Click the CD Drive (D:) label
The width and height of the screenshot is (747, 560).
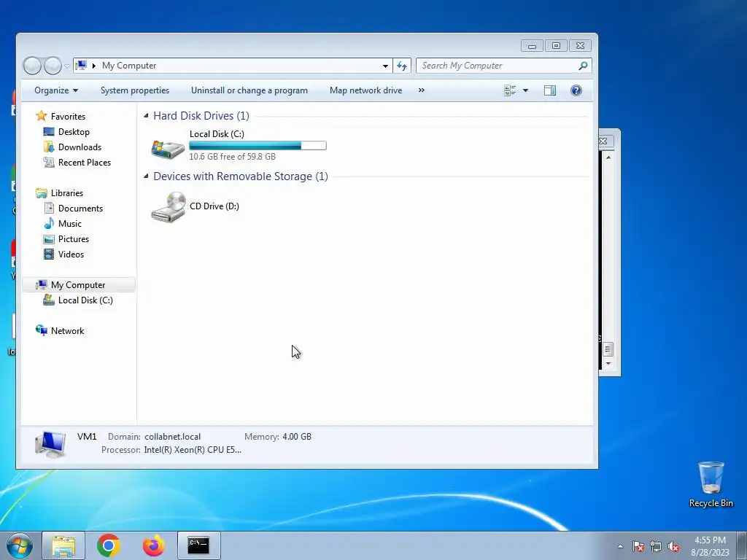tap(214, 206)
